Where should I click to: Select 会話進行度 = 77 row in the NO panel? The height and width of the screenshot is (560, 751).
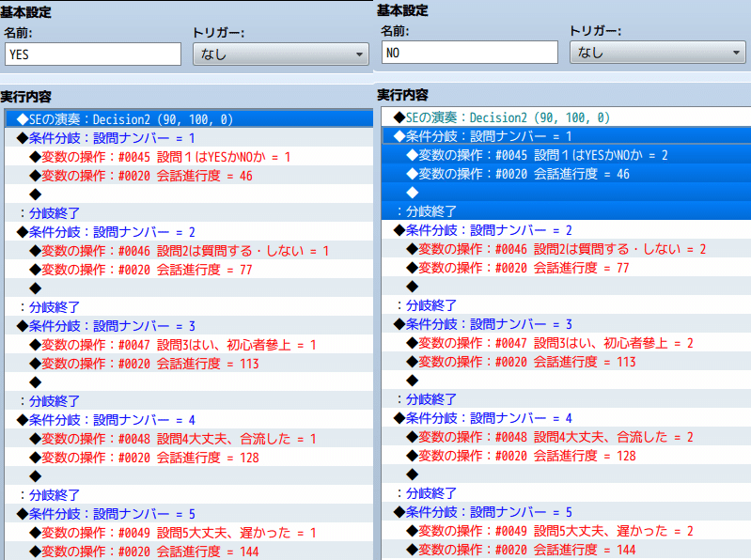[x=566, y=268]
